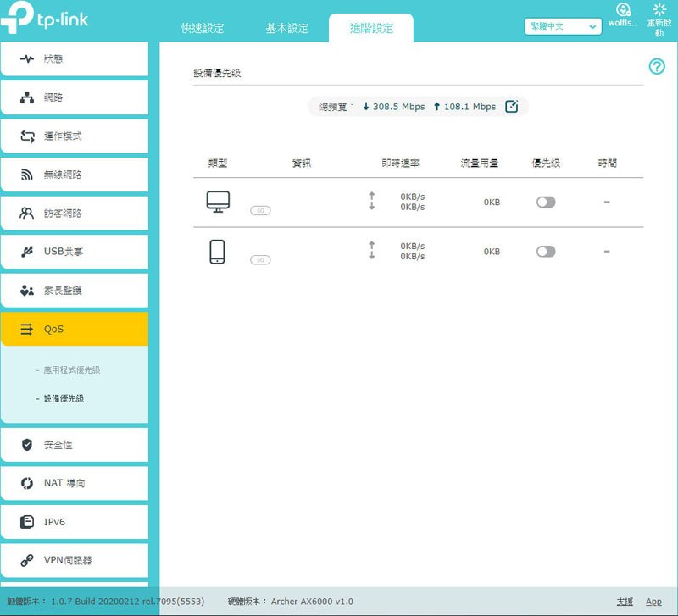
Task: Click the Archer AX6000 v1.0 hardware text
Action: point(312,602)
